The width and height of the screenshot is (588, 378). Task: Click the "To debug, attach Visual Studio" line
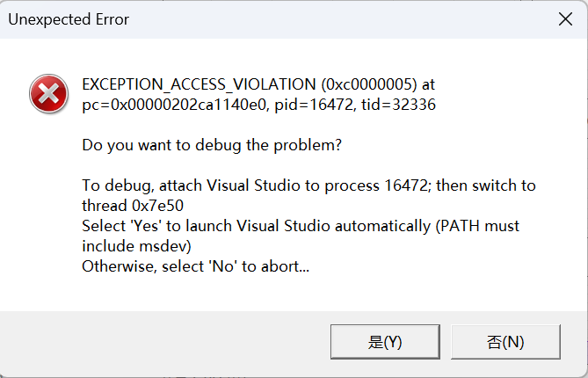click(211, 185)
